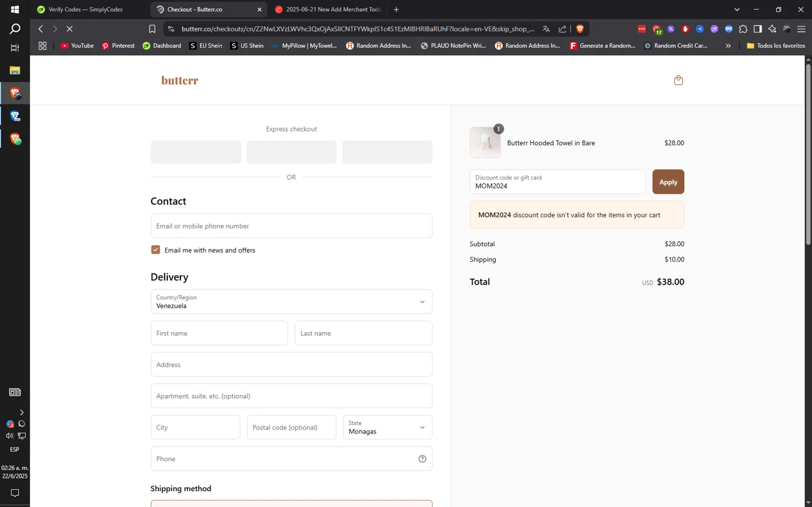812x507 pixels.
Task: Open the bookmarks apps grid icon
Action: pos(42,46)
